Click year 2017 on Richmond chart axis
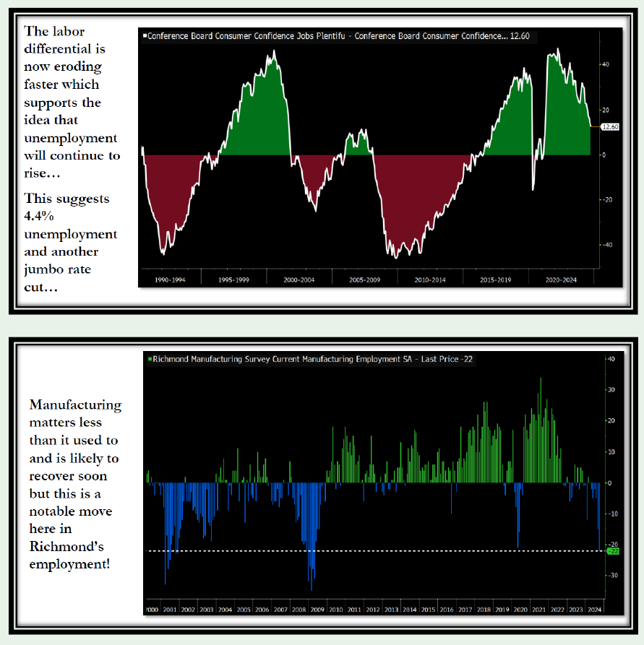 [465, 610]
